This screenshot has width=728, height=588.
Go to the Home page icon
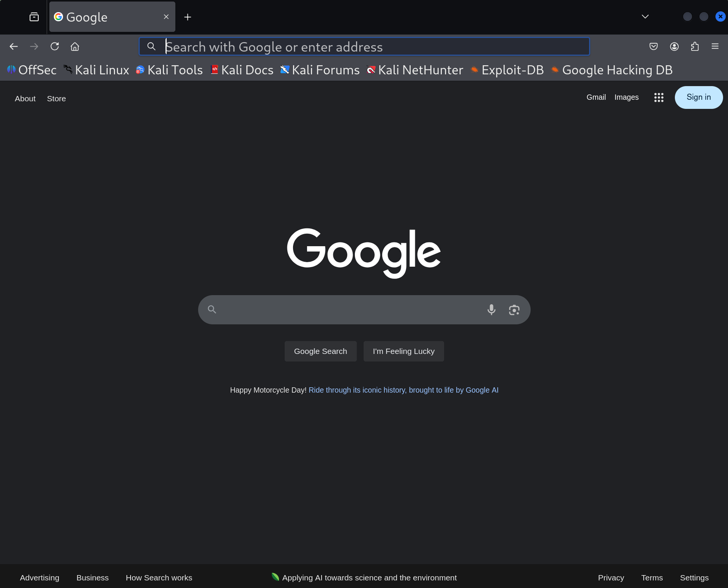pos(75,46)
